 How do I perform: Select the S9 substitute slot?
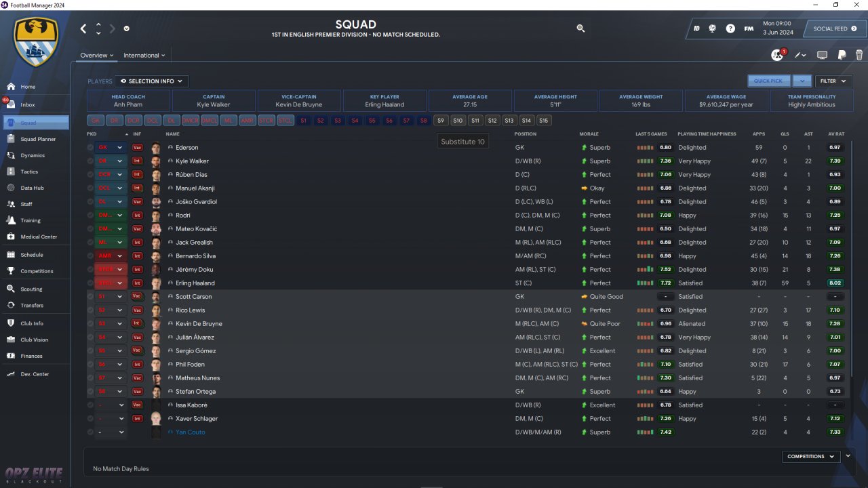click(441, 121)
